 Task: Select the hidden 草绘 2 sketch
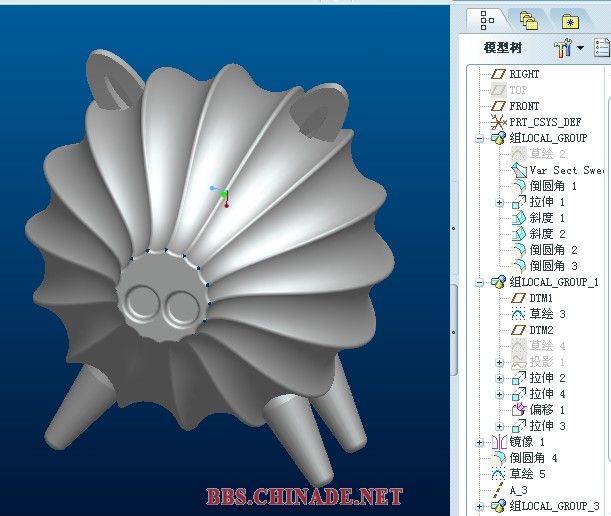(x=538, y=154)
